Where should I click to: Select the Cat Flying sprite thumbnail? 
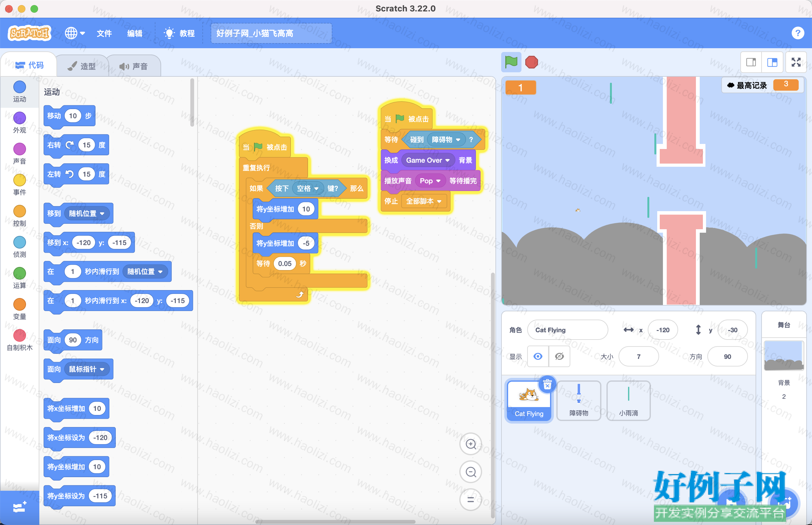click(529, 401)
